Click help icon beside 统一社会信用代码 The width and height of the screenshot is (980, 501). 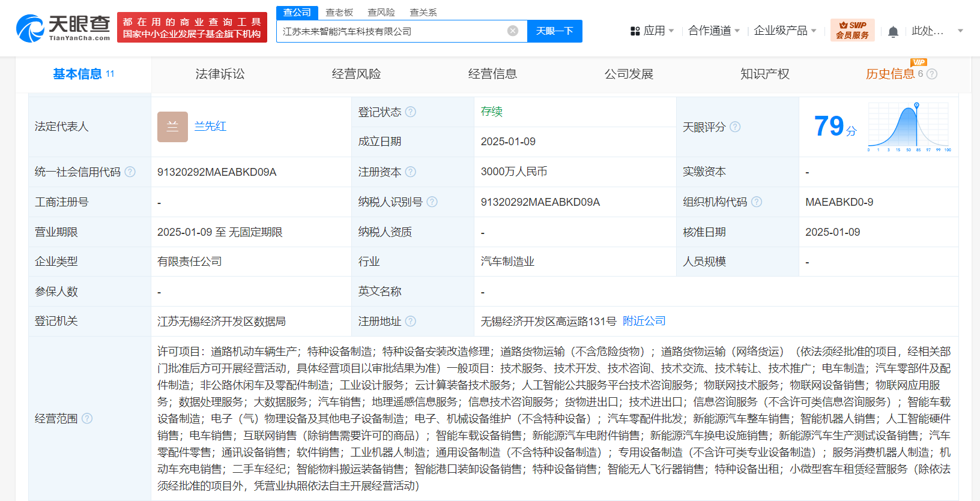coord(130,172)
